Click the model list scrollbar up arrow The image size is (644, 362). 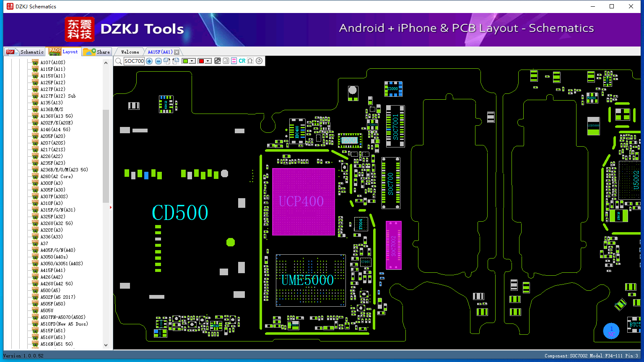pyautogui.click(x=106, y=63)
